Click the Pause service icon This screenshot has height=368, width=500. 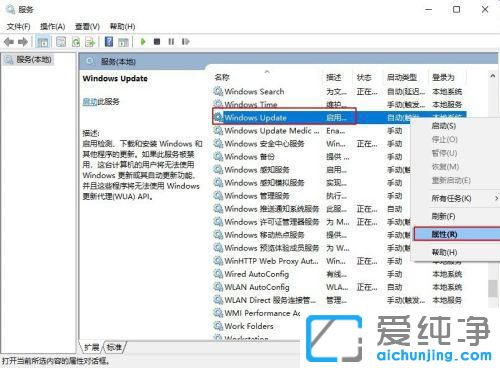(x=171, y=42)
